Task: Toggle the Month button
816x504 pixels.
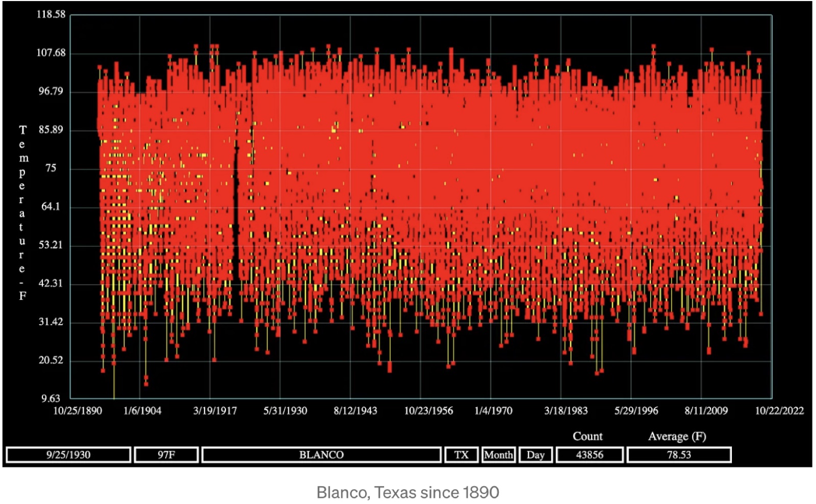Action: 499,455
